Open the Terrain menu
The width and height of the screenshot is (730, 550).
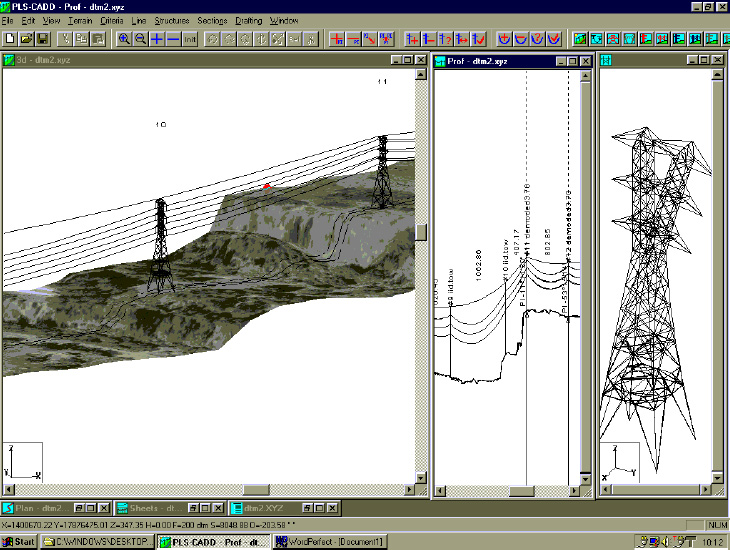pos(80,20)
